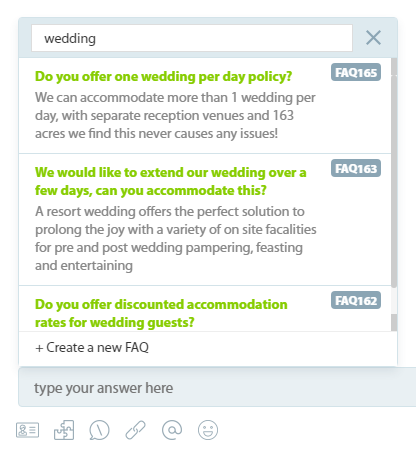The width and height of the screenshot is (416, 454).
Task: Select the FAQ162 badge
Action: point(356,300)
